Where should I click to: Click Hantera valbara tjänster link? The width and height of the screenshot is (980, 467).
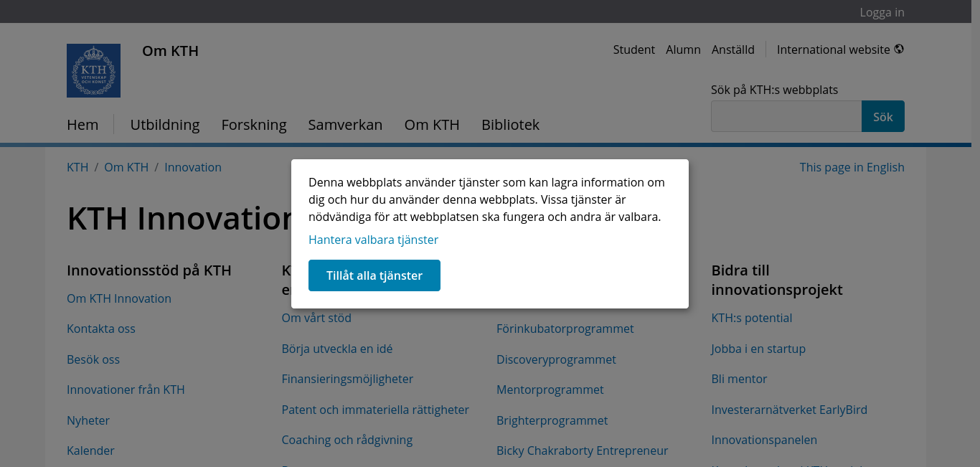pos(373,240)
